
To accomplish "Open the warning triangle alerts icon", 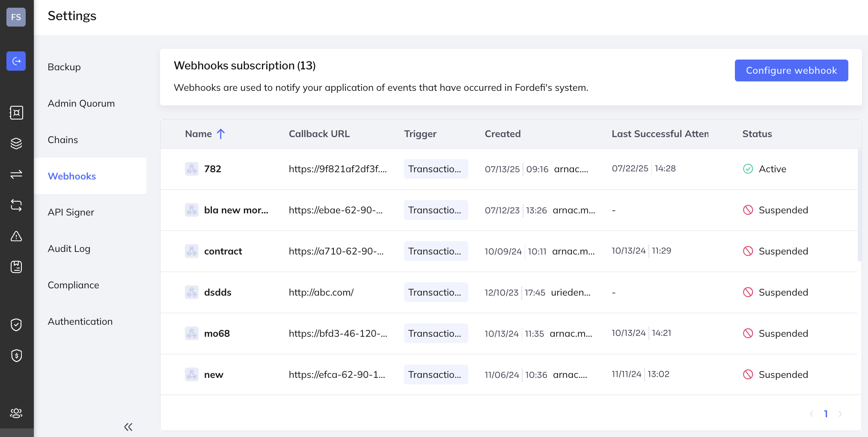I will point(16,236).
